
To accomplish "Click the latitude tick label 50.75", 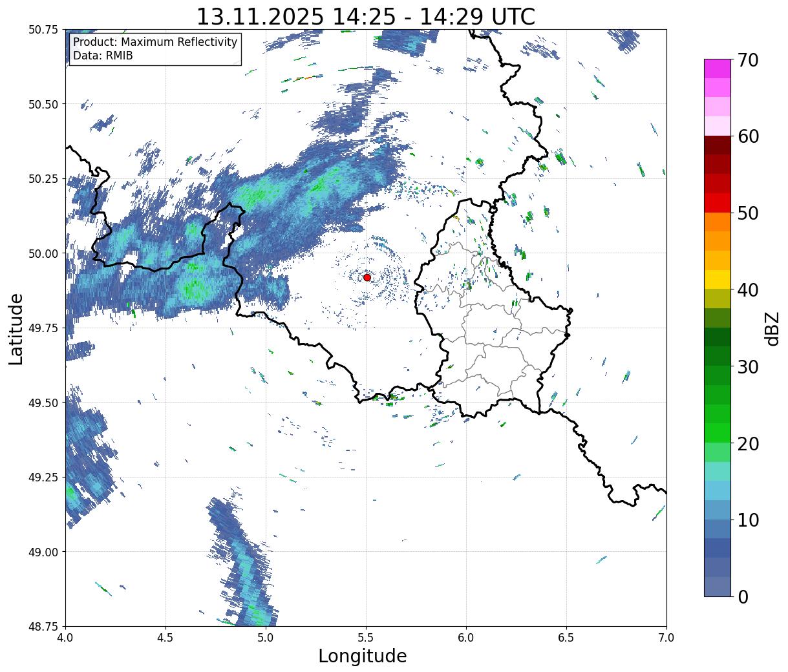I will (43, 30).
